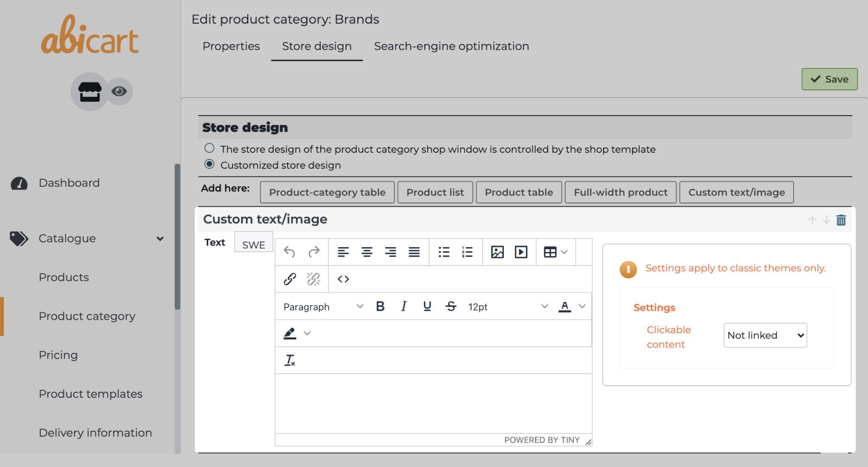868x467 pixels.
Task: Switch to the Properties tab
Action: pos(231,46)
